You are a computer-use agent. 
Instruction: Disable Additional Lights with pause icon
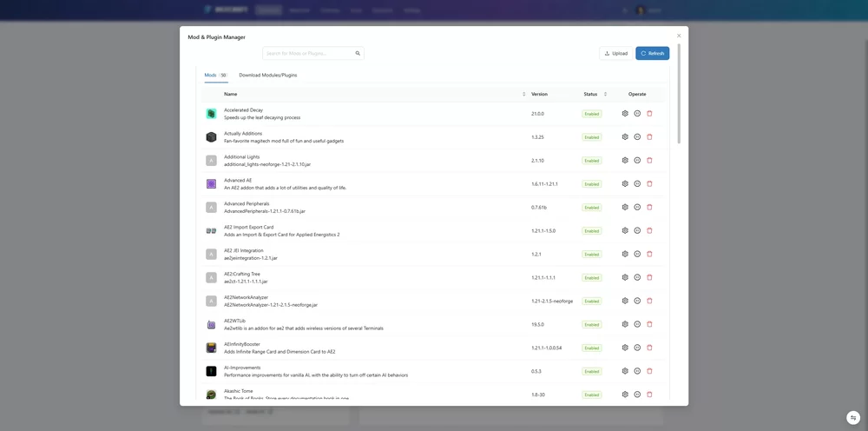click(637, 160)
